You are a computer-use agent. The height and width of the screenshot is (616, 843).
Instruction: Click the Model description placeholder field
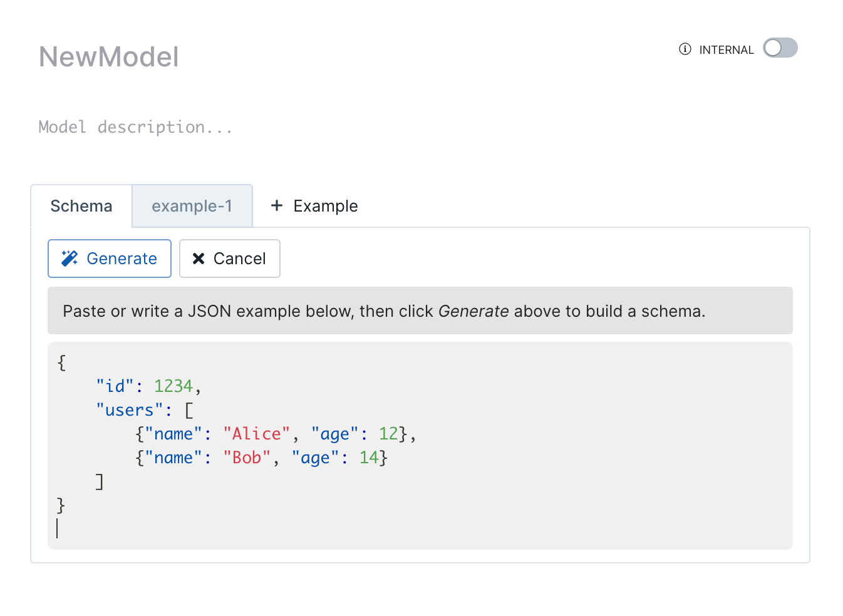[135, 127]
